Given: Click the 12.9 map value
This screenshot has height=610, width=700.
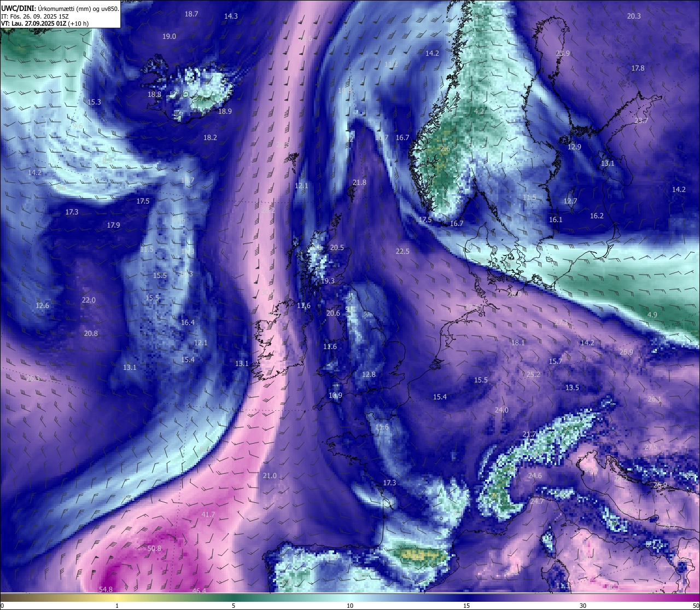Looking at the screenshot, I should point(574,147).
